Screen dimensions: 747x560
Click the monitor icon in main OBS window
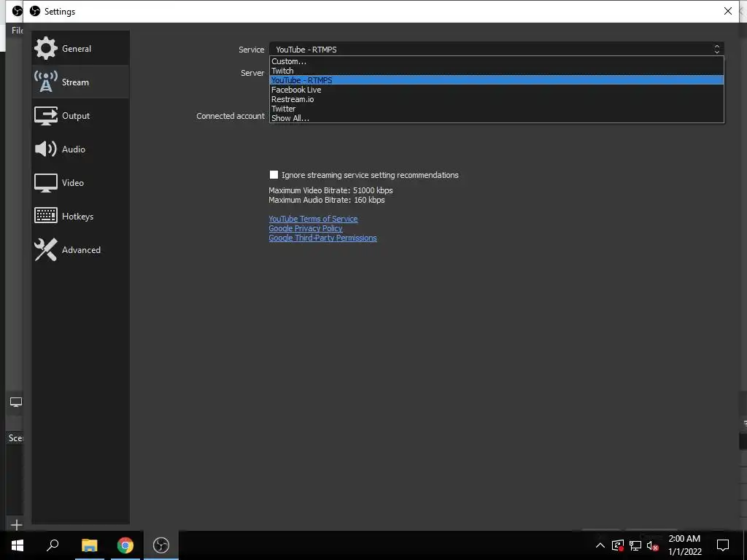pyautogui.click(x=16, y=402)
